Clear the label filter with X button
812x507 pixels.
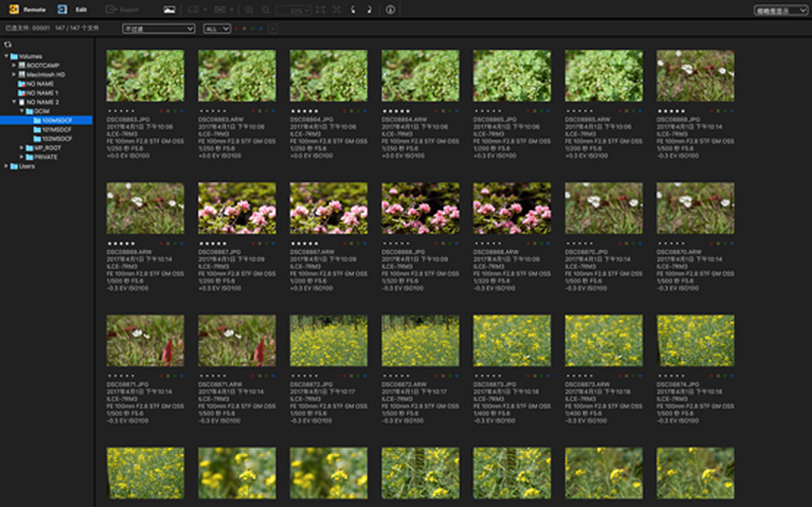click(x=272, y=29)
